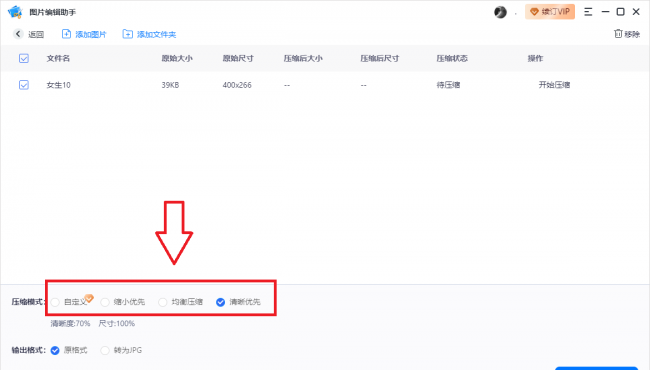Click the 清晰度:70% value text
This screenshot has height=370, width=650.
pyautogui.click(x=70, y=324)
